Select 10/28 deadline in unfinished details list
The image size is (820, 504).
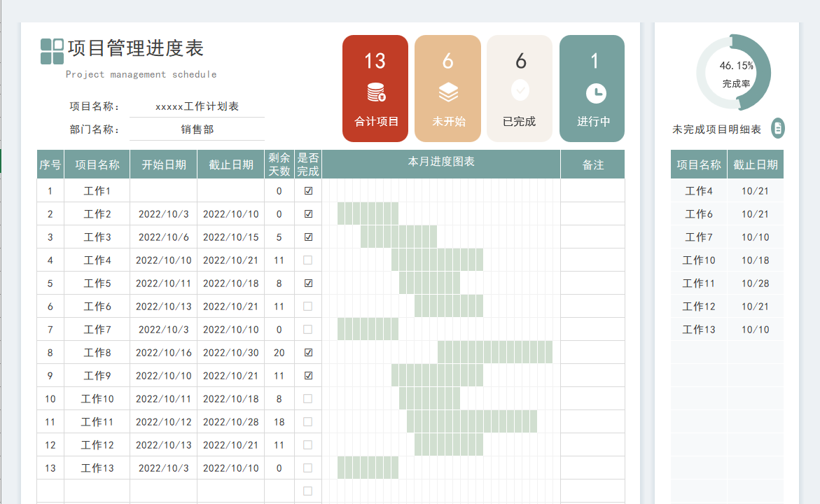coord(755,283)
